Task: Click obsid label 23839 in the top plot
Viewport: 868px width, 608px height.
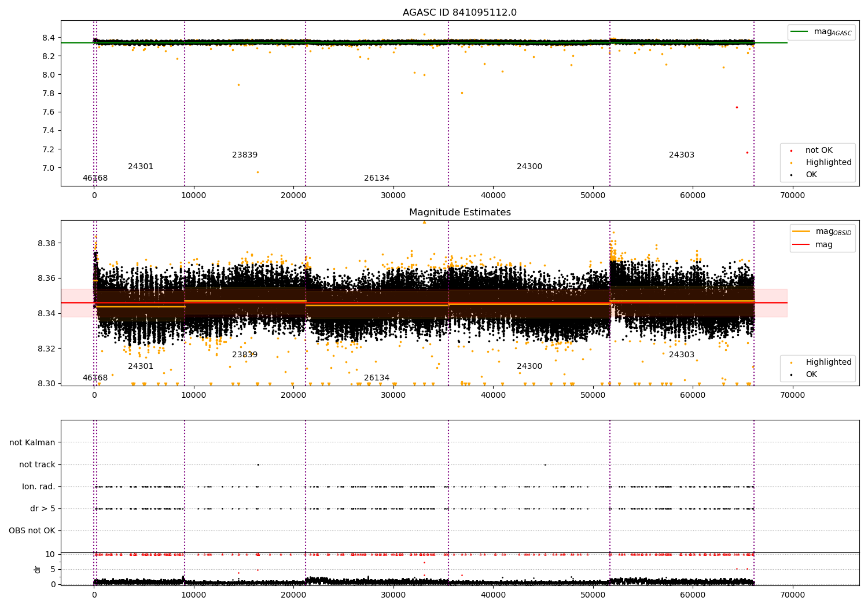Action: pyautogui.click(x=245, y=155)
